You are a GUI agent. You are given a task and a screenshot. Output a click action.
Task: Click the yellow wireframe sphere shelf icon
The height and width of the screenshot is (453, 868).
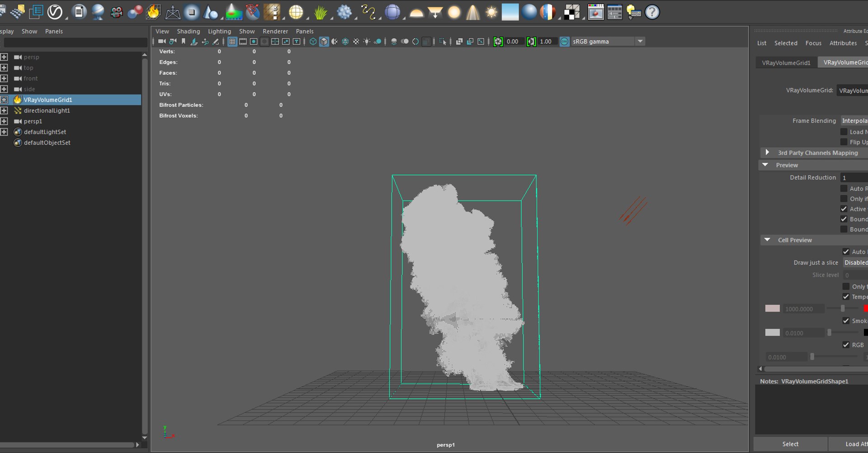[x=296, y=12]
